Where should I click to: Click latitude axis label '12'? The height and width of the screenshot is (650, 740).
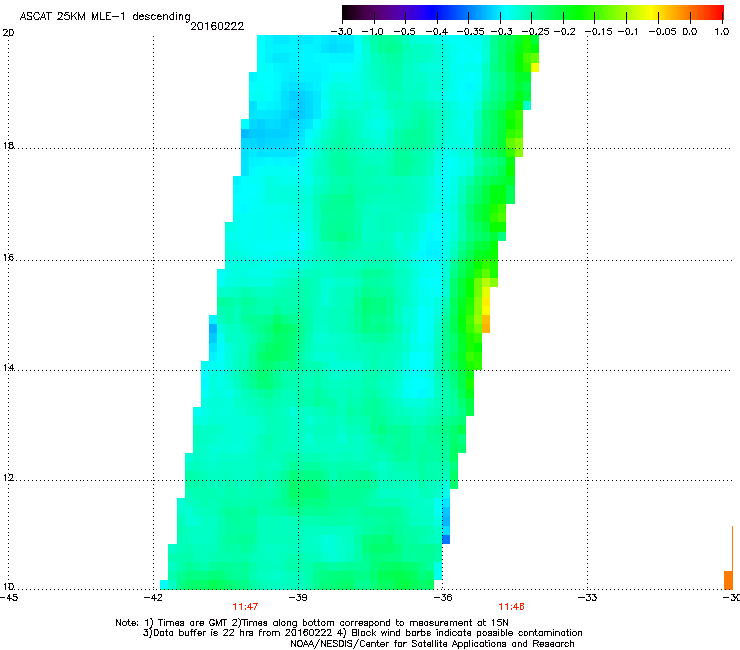pos(8,478)
